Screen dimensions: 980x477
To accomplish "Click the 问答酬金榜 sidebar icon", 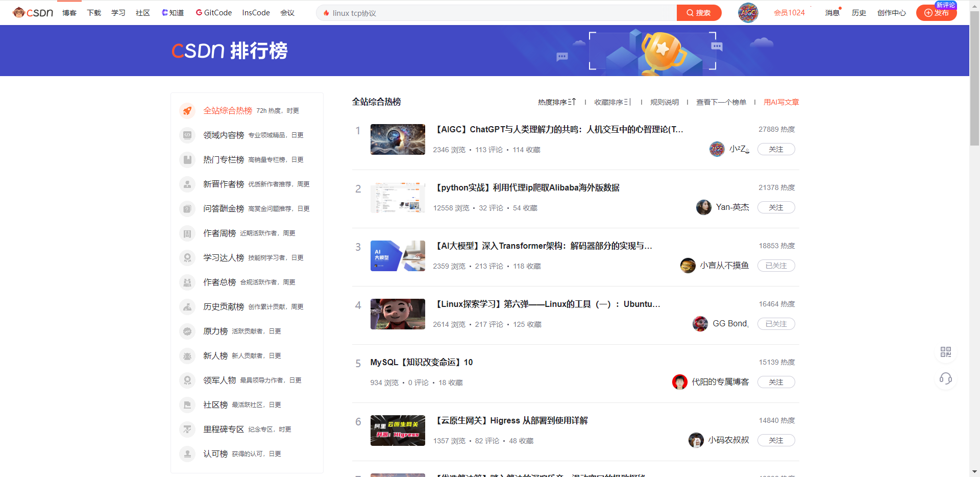I will [x=187, y=208].
